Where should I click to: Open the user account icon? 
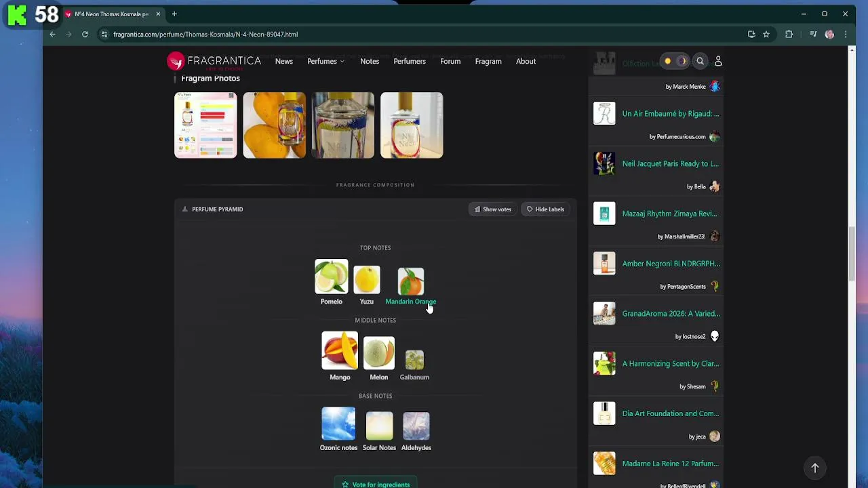point(718,61)
